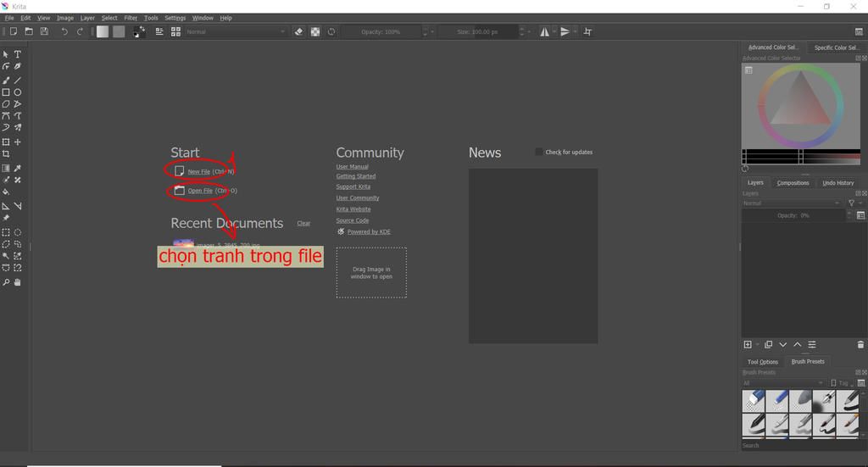Select the Move tool
The image size is (868, 467).
point(18,142)
